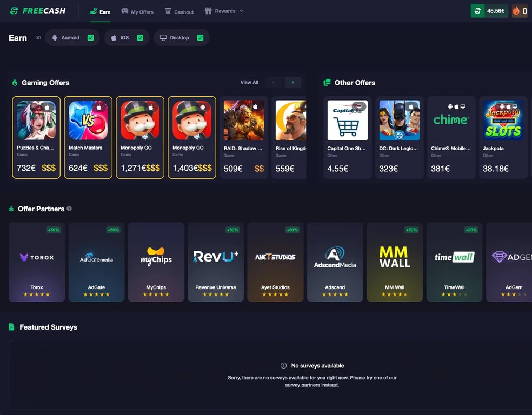
Task: Click the Other Offers heading
Action: (355, 83)
